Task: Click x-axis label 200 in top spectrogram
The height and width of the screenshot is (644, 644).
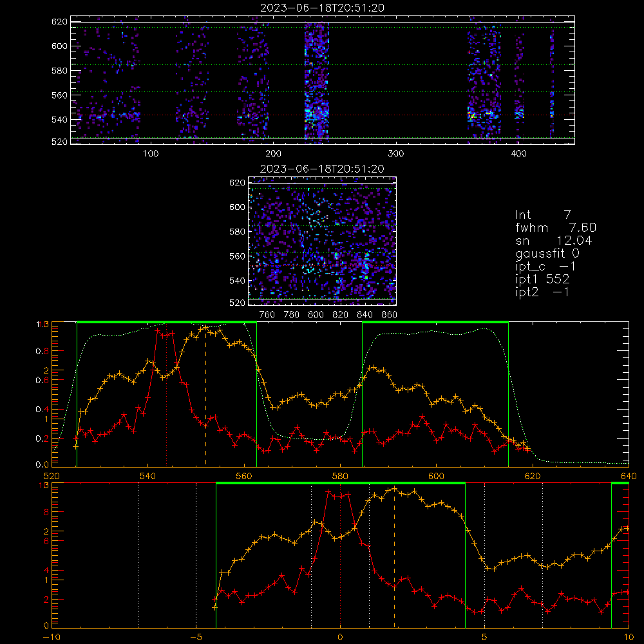Action: click(274, 154)
